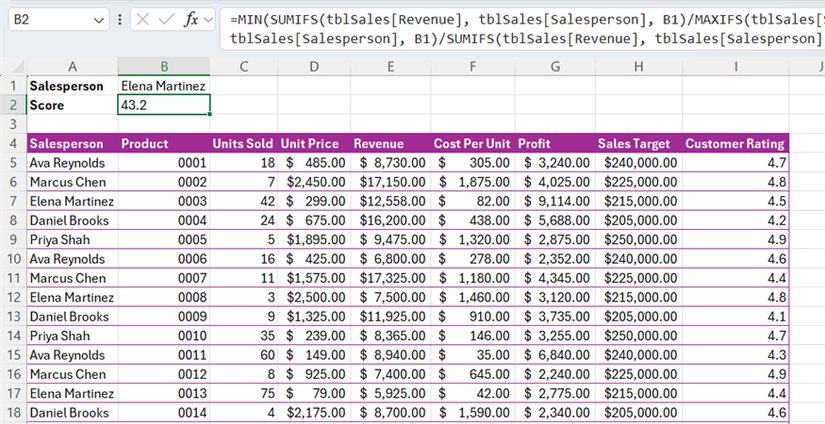Click profit value $9,114.00
This screenshot has height=424, width=825.
557,201
